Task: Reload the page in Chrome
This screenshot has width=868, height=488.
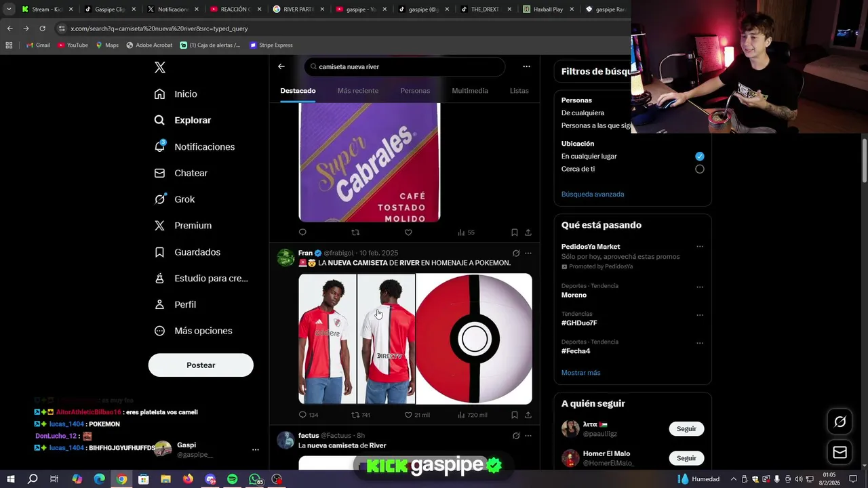Action: click(42, 28)
